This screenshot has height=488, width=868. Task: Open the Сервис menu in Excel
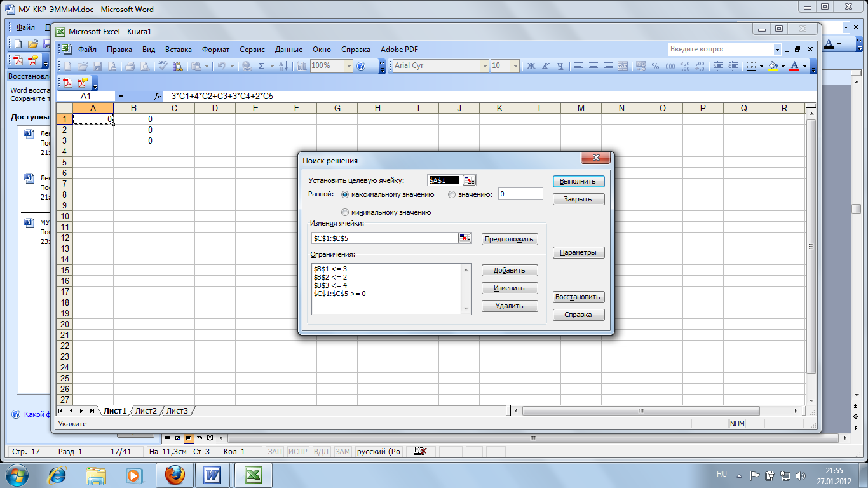[x=252, y=50]
